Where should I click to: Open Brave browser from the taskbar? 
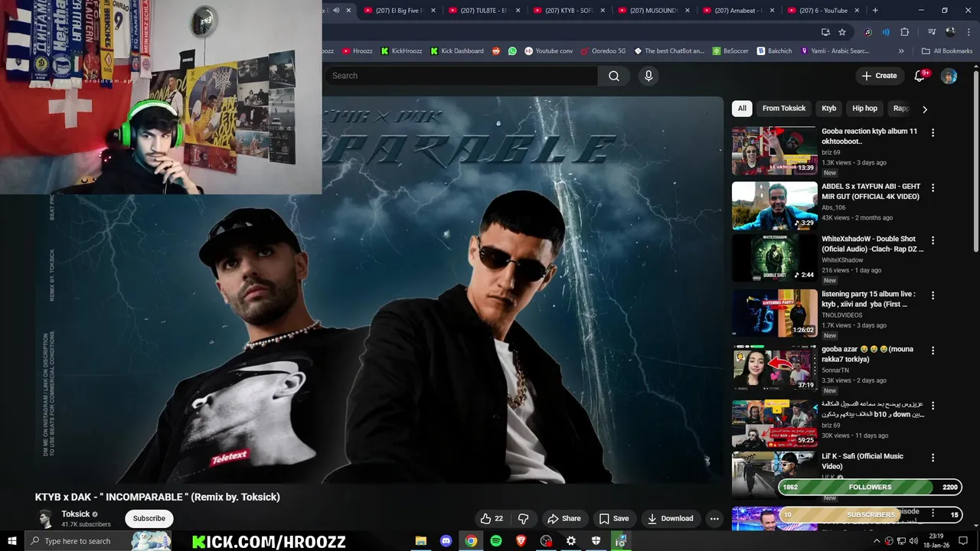(x=521, y=541)
